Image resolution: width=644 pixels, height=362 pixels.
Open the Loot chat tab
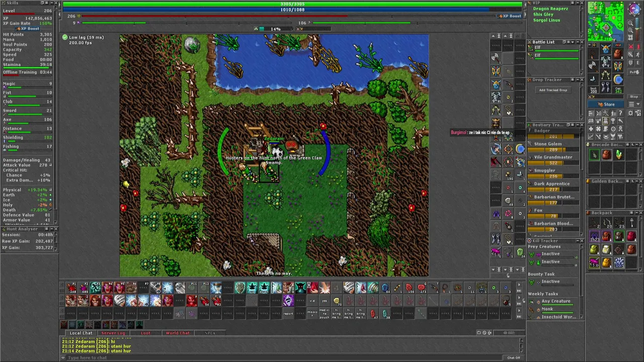[145, 333]
